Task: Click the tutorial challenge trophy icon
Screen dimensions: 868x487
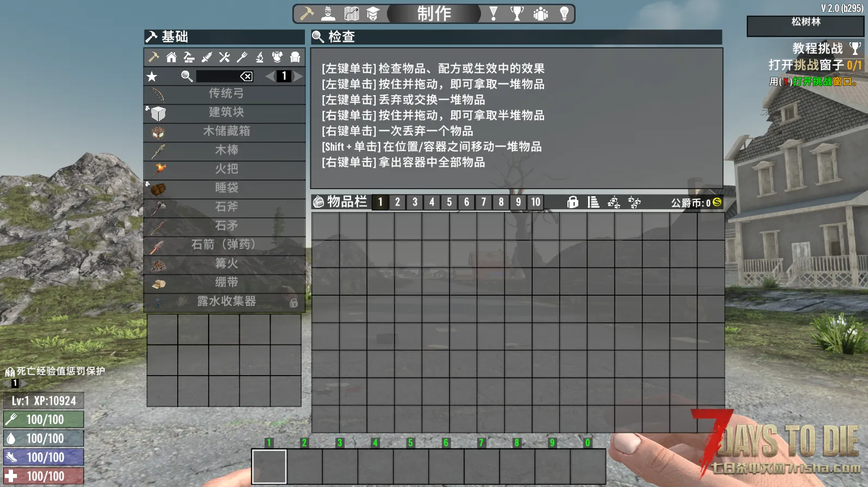Action: coord(855,48)
